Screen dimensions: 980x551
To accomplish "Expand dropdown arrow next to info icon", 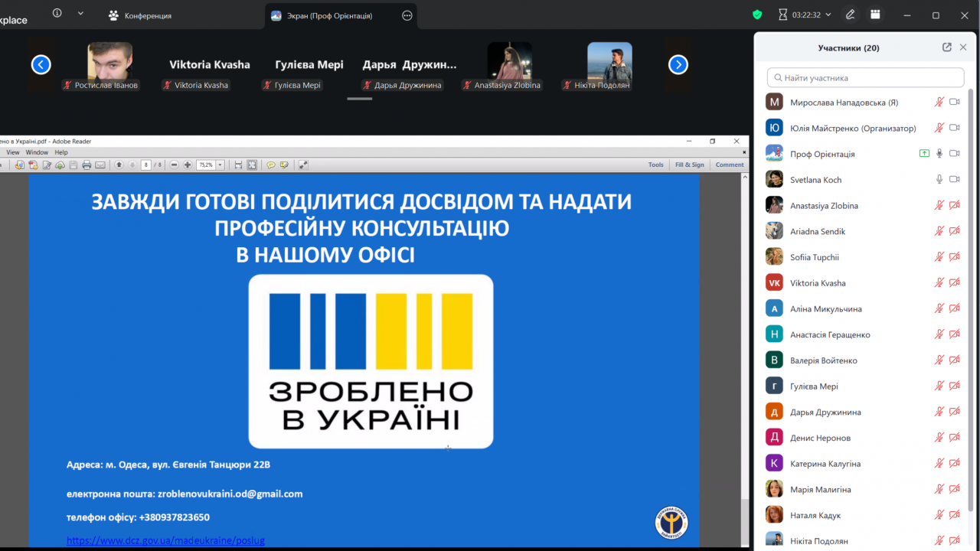I will coord(80,14).
